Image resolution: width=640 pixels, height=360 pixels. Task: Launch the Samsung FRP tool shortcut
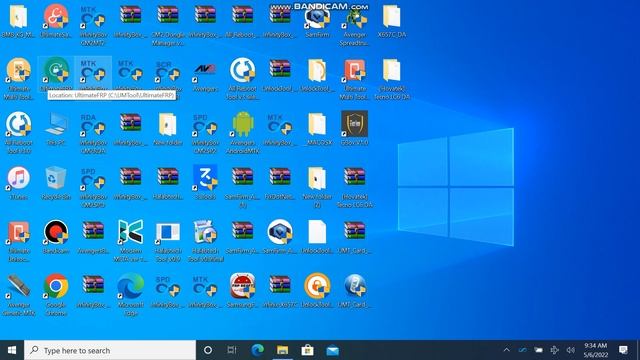tap(242, 291)
